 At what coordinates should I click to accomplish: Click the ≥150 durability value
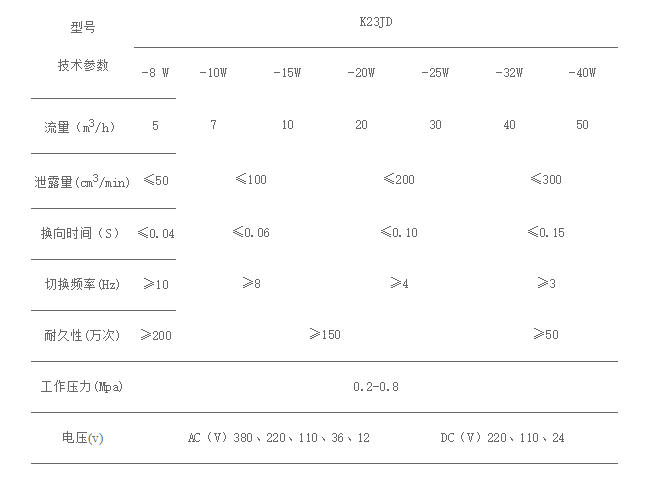(324, 335)
